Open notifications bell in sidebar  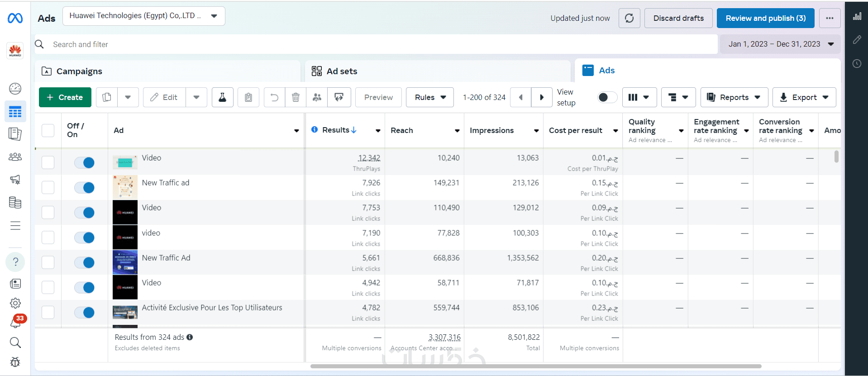point(15,323)
